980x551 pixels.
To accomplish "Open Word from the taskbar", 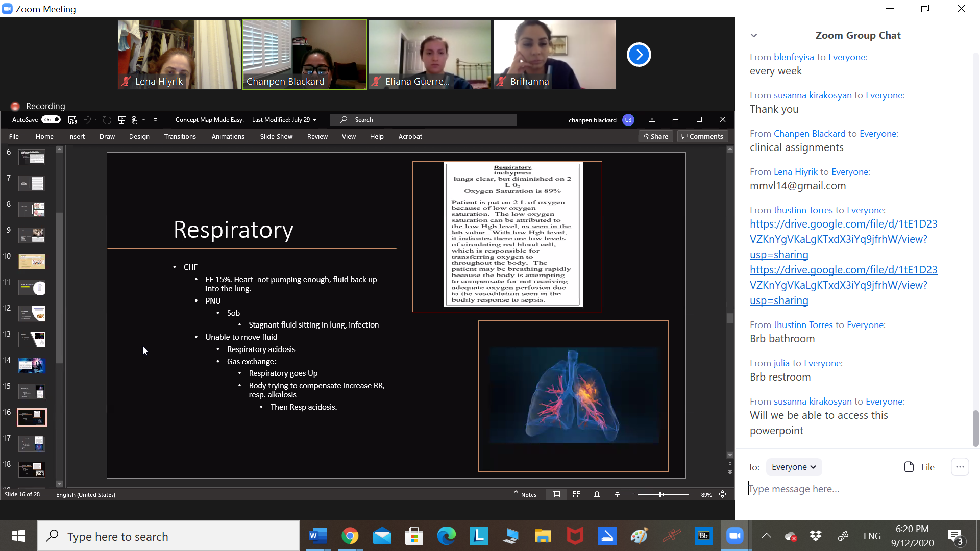I will pos(317,536).
